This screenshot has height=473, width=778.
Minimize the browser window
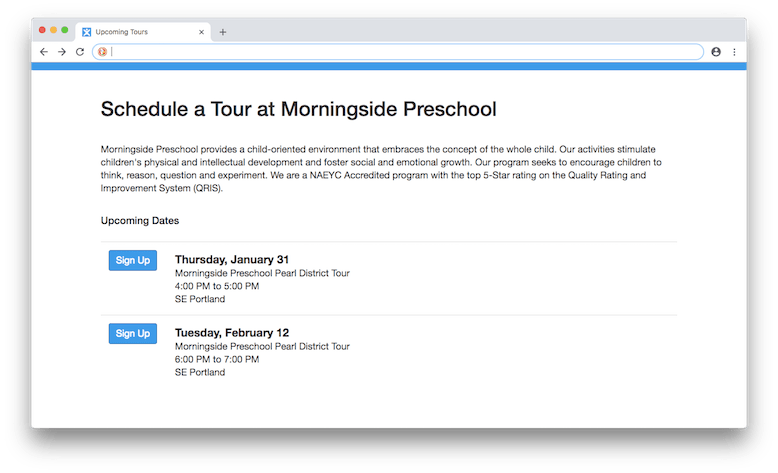pos(53,31)
